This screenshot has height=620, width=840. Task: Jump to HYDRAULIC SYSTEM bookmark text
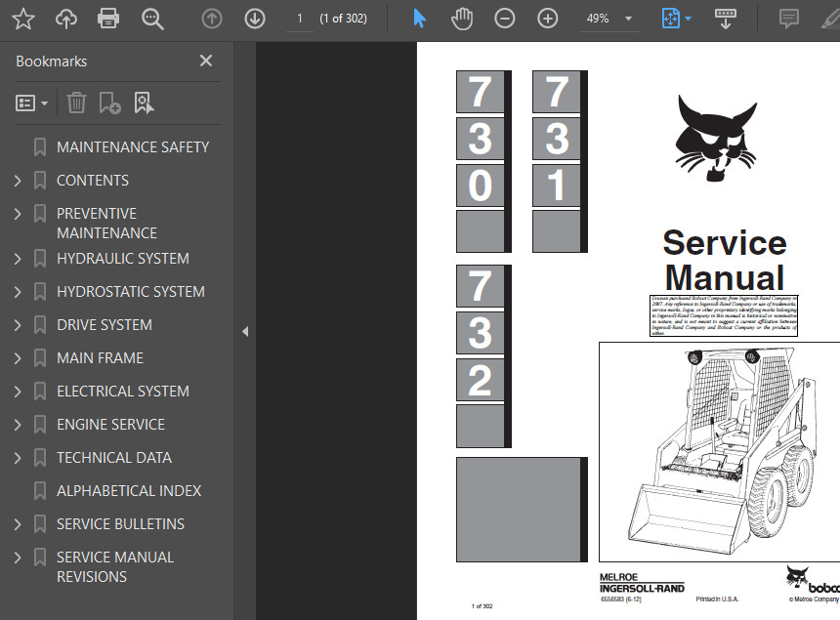click(x=123, y=259)
